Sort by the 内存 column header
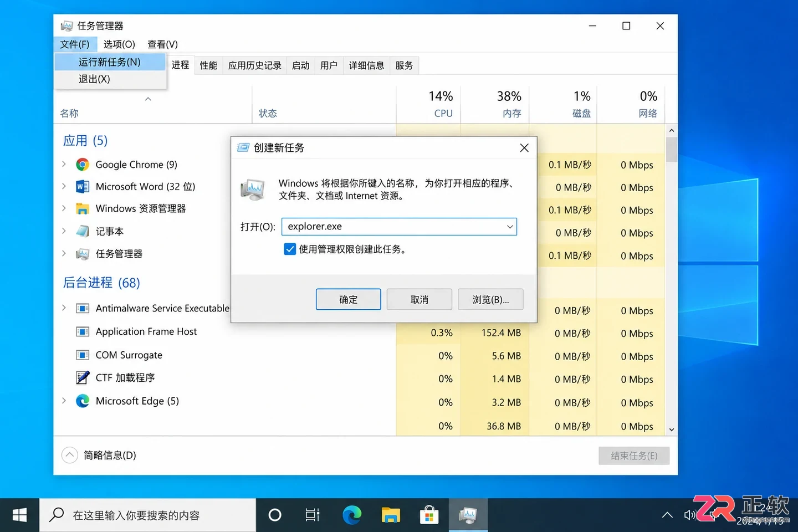 pyautogui.click(x=495, y=104)
